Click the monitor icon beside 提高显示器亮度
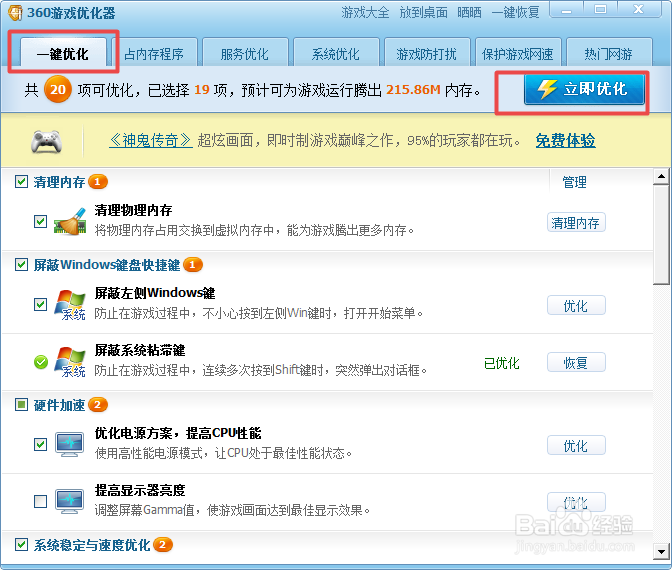672x570 pixels. pos(69,501)
